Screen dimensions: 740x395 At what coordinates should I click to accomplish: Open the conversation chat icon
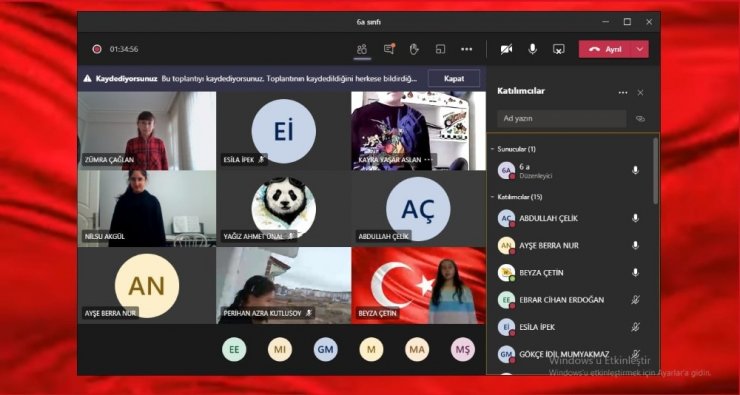389,49
